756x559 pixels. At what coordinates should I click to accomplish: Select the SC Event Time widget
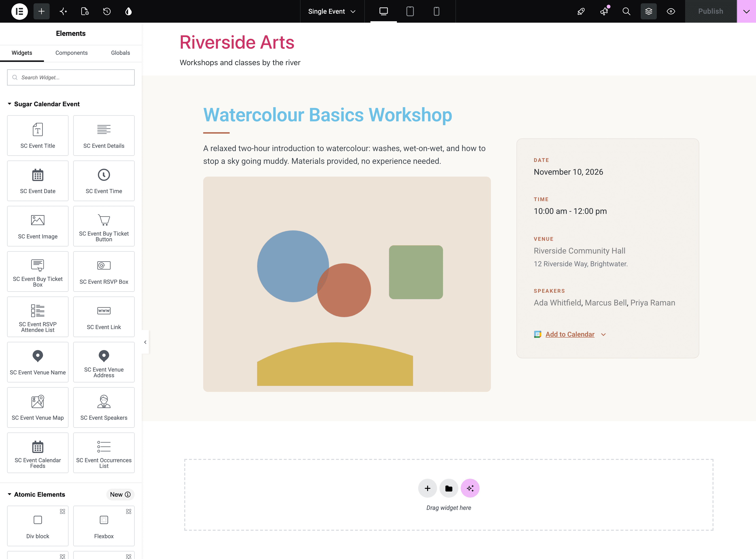[x=104, y=181]
